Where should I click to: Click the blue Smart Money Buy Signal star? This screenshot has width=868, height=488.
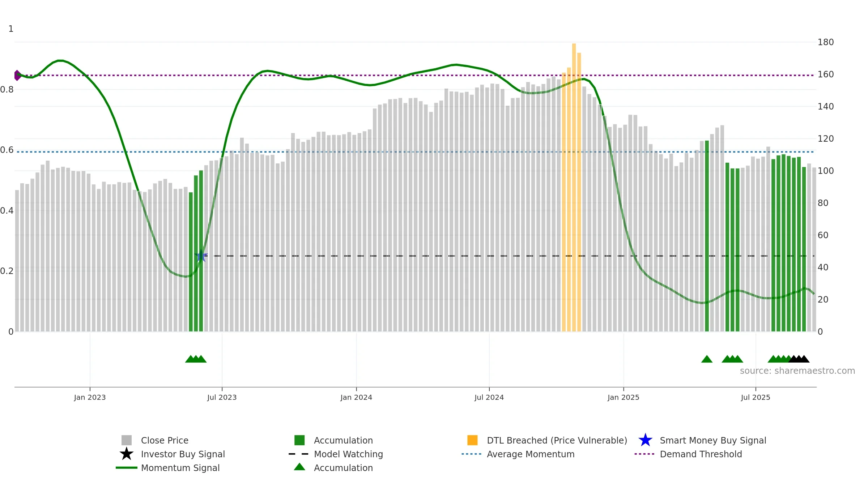click(x=646, y=440)
